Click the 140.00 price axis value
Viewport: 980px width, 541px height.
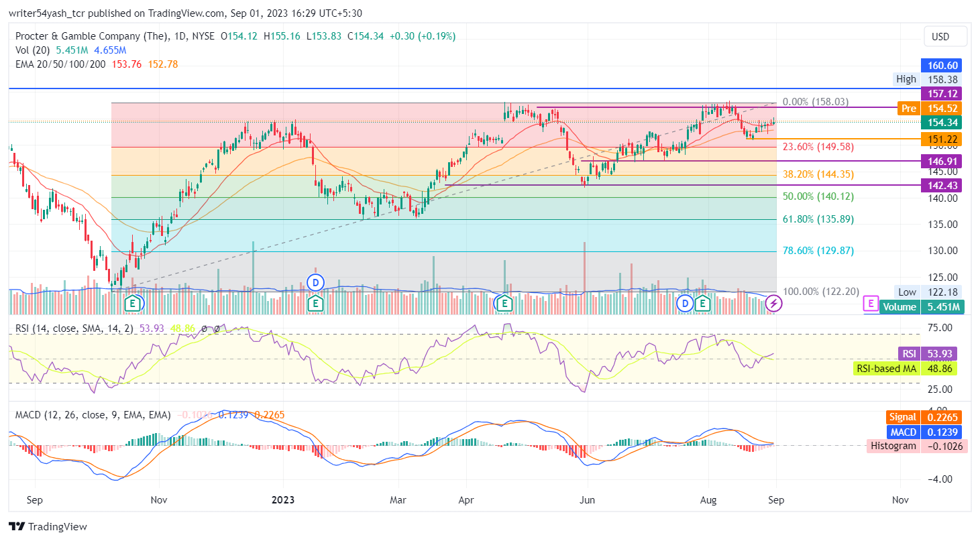pos(942,198)
